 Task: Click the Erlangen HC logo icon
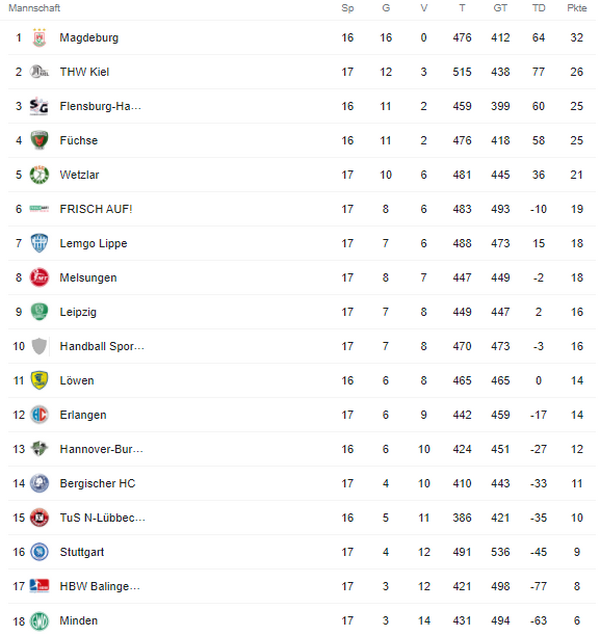coord(39,415)
